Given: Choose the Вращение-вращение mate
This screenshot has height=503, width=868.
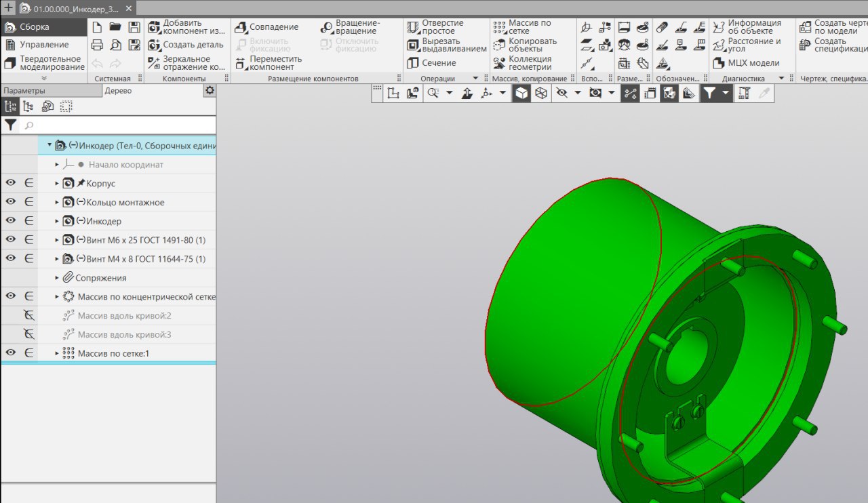Looking at the screenshot, I should coord(351,27).
